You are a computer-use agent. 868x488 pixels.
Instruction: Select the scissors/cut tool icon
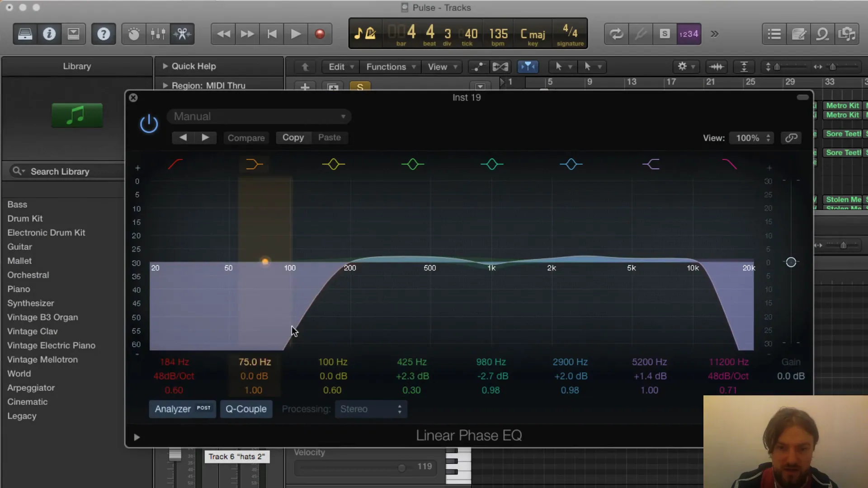pyautogui.click(x=183, y=34)
